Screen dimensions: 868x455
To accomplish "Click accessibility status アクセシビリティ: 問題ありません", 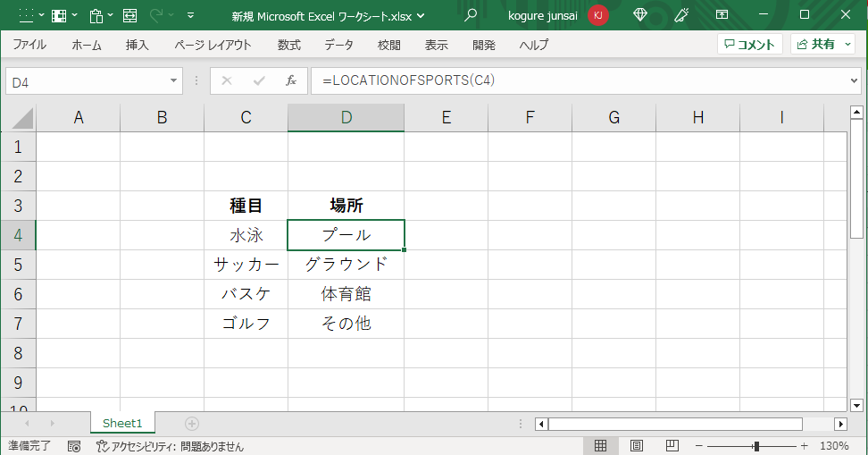I will point(170,446).
